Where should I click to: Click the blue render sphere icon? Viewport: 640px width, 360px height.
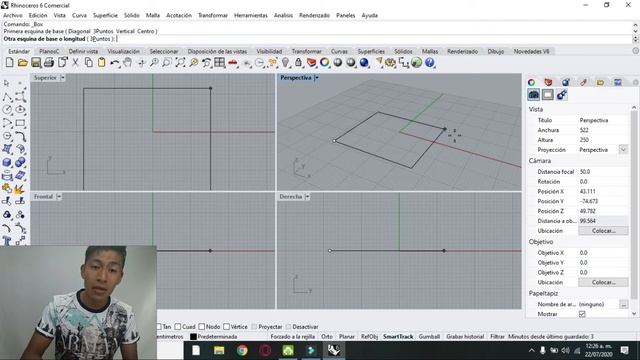point(364,62)
